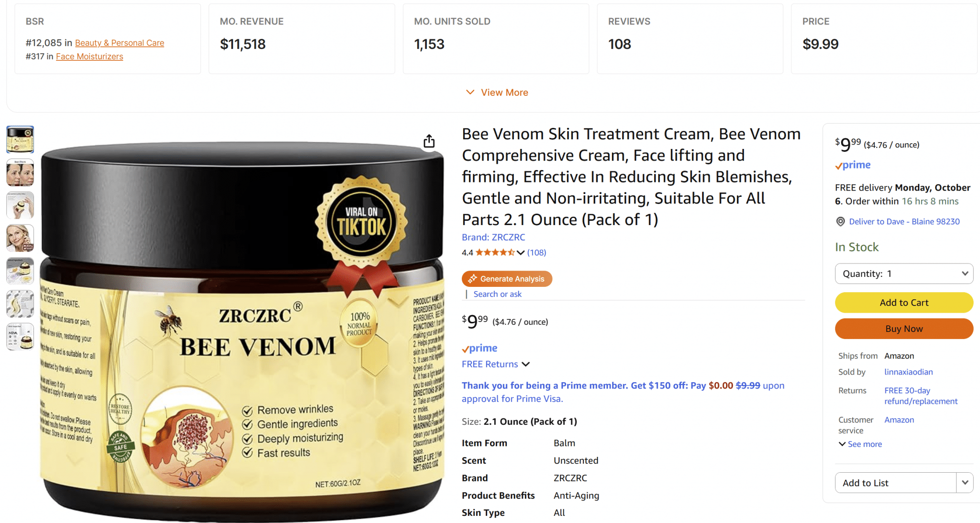The height and width of the screenshot is (523, 980).
Task: Click the sparkle icon on Generate Analysis
Action: pyautogui.click(x=473, y=279)
